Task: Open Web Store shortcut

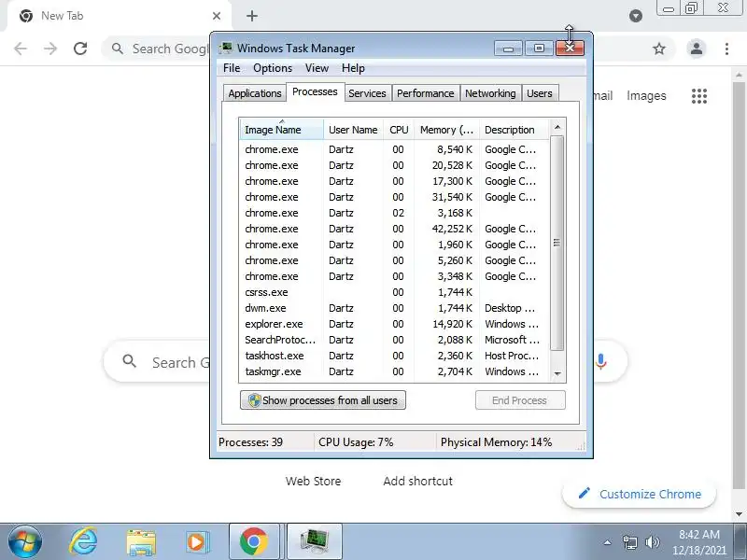Action: [313, 481]
